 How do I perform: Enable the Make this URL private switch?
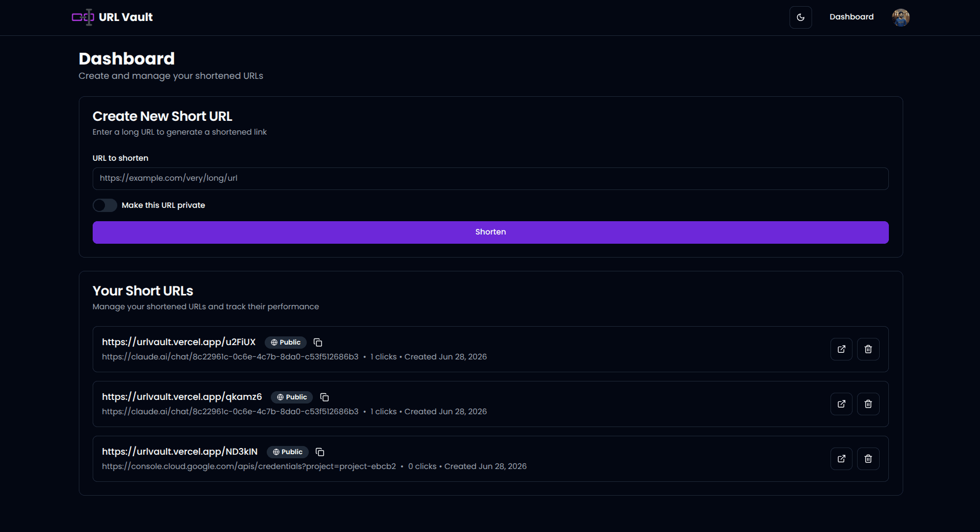coord(105,205)
